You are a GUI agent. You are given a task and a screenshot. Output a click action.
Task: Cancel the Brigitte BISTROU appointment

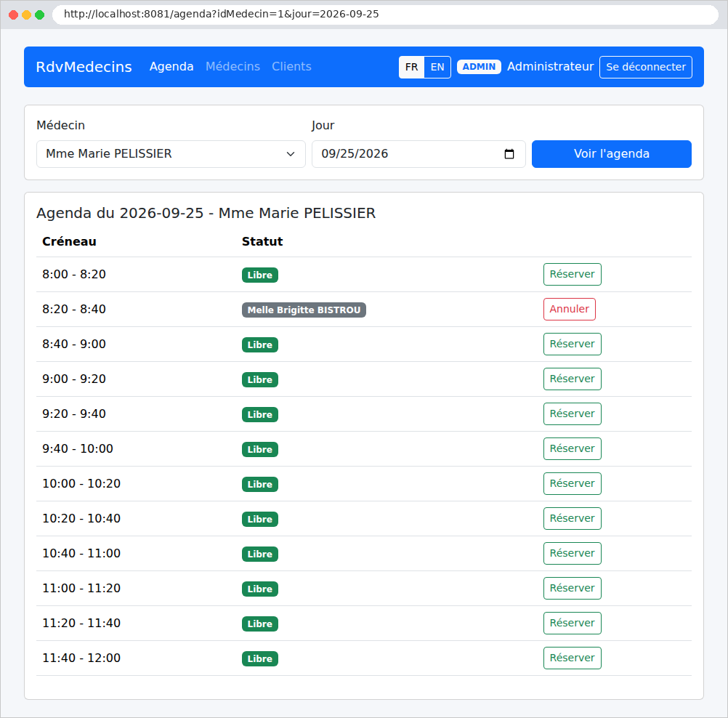[569, 310]
